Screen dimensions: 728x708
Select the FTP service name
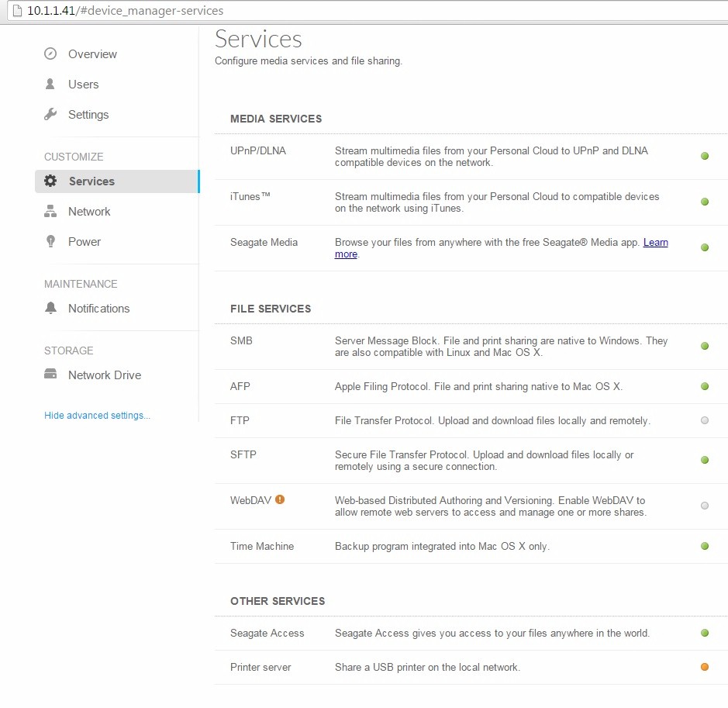coord(240,420)
